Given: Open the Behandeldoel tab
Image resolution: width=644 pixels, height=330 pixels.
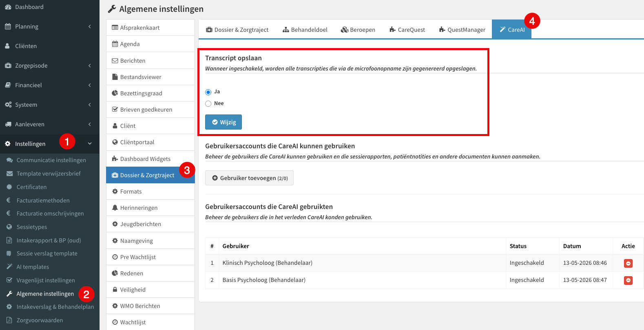Looking at the screenshot, I should [x=305, y=30].
